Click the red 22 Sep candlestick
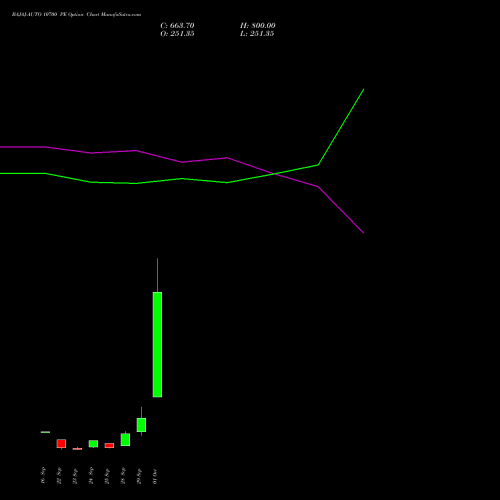The image size is (500, 500). (x=61, y=444)
